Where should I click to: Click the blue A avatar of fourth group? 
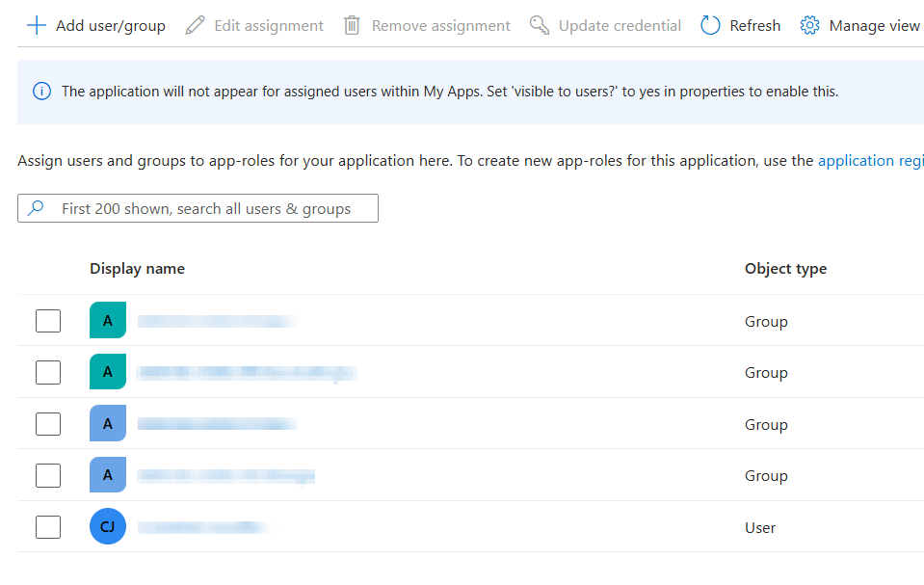(108, 475)
